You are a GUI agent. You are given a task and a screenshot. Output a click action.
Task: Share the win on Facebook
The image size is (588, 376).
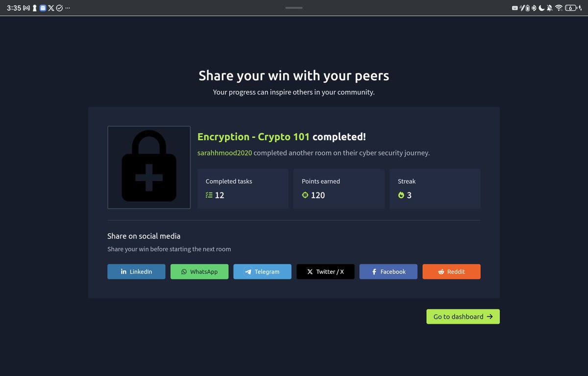(x=389, y=272)
